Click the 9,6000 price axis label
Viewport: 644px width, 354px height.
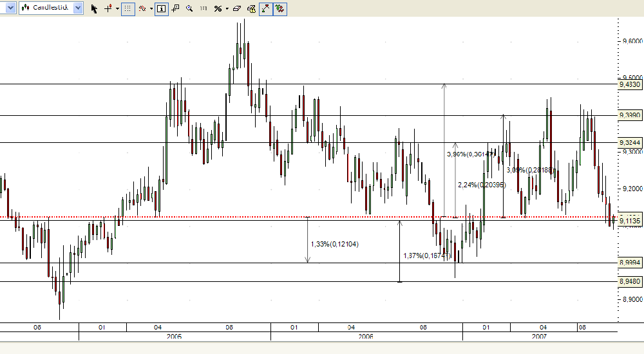[x=632, y=41]
